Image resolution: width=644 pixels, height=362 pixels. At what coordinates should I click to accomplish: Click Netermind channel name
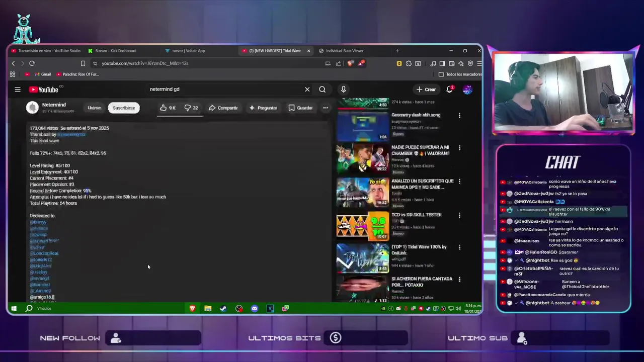[x=54, y=105]
